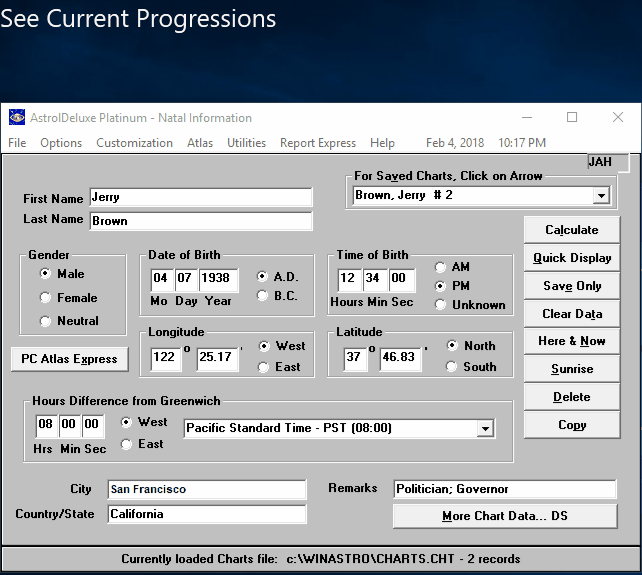Click the City field containing San Francisco

click(x=206, y=489)
